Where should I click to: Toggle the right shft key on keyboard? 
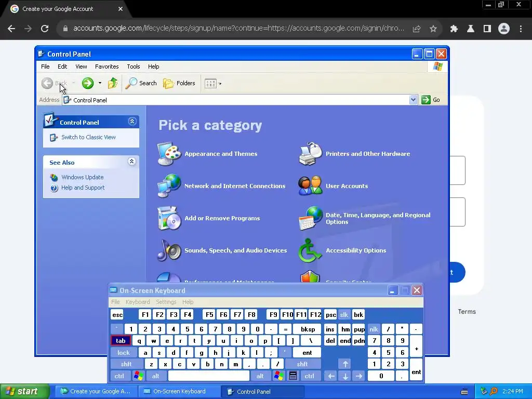(302, 364)
